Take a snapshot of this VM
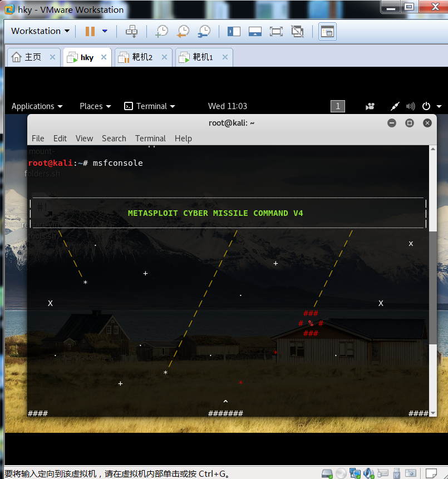This screenshot has width=448, height=479. pyautogui.click(x=162, y=31)
